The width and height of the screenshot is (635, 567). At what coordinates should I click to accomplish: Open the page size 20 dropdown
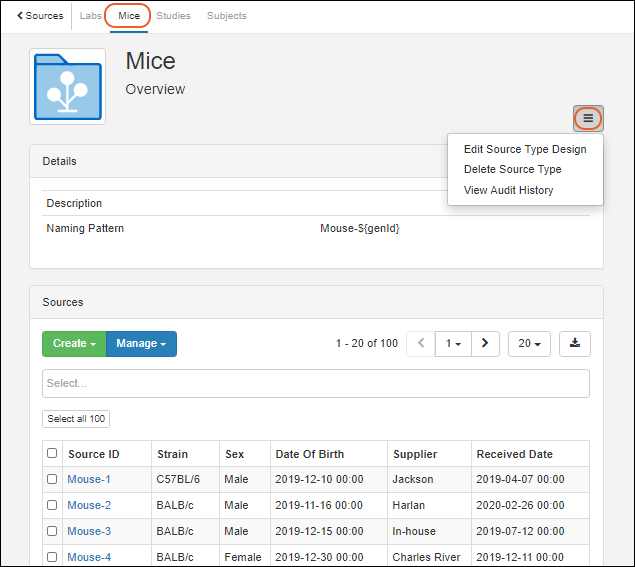point(529,343)
